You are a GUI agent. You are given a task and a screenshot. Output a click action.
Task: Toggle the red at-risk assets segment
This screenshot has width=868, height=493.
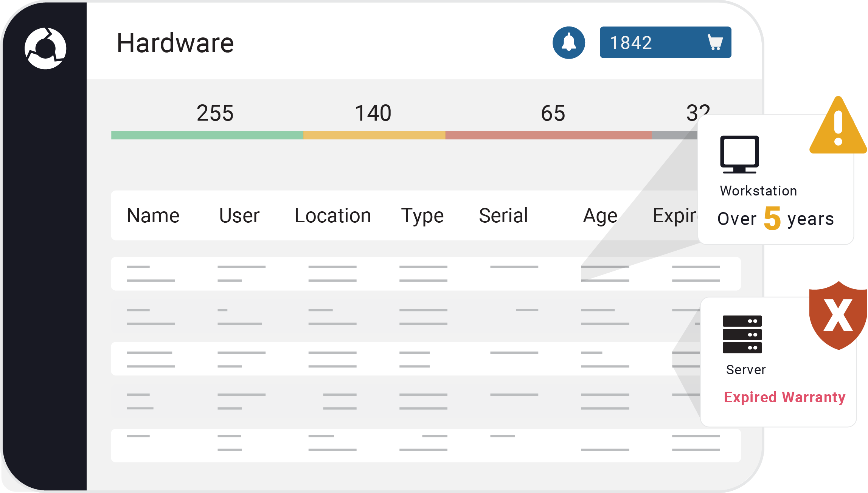pos(548,134)
